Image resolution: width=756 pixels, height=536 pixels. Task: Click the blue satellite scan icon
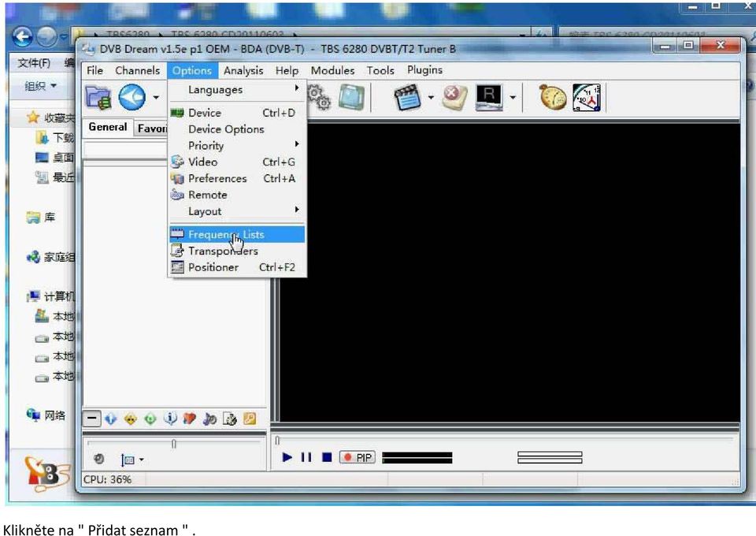point(132,98)
